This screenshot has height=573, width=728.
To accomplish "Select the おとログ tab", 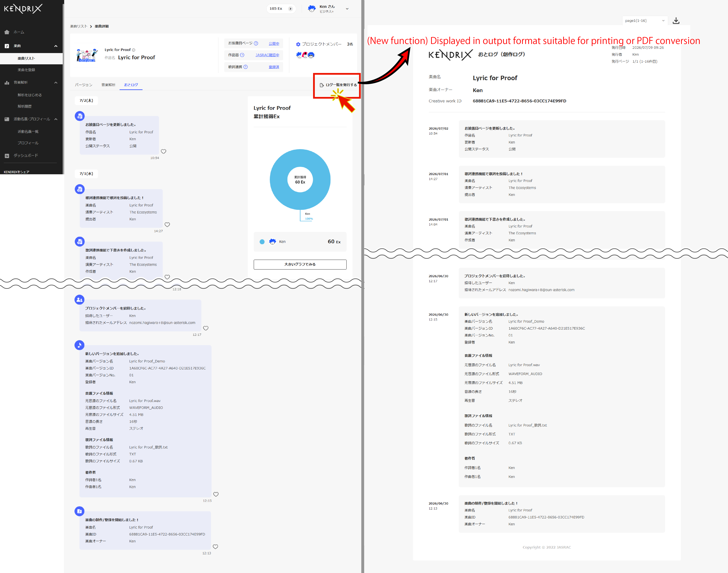I will point(131,85).
